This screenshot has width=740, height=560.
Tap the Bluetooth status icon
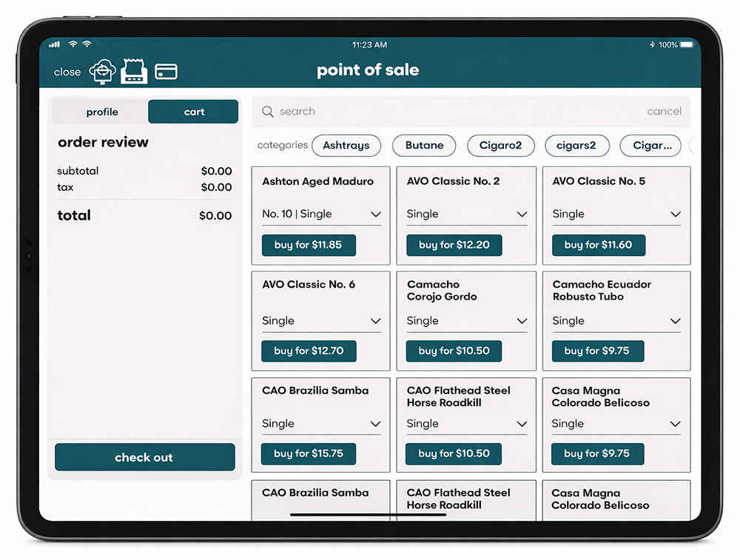coord(652,45)
